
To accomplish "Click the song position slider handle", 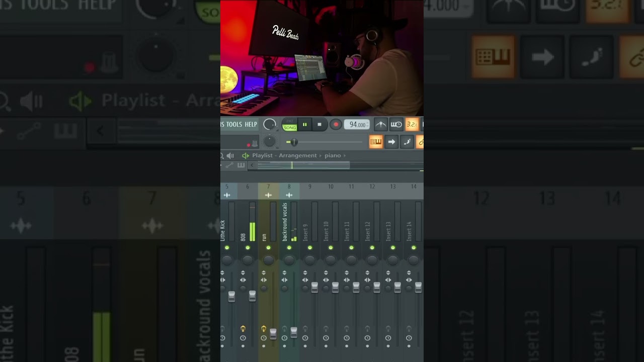I will 293,142.
